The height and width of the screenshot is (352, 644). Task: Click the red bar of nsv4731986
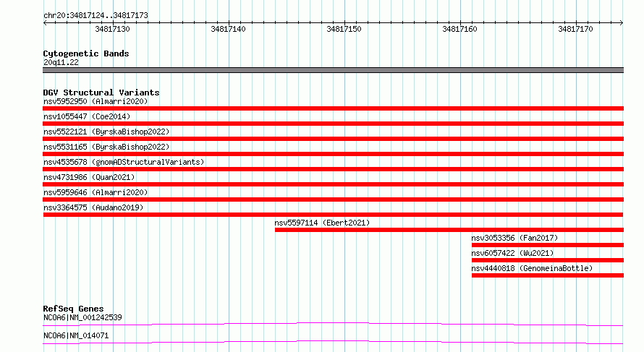[x=333, y=184]
